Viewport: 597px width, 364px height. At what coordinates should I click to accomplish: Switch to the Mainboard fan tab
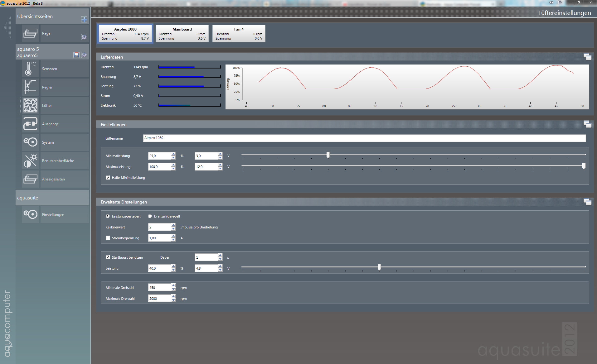(x=182, y=34)
